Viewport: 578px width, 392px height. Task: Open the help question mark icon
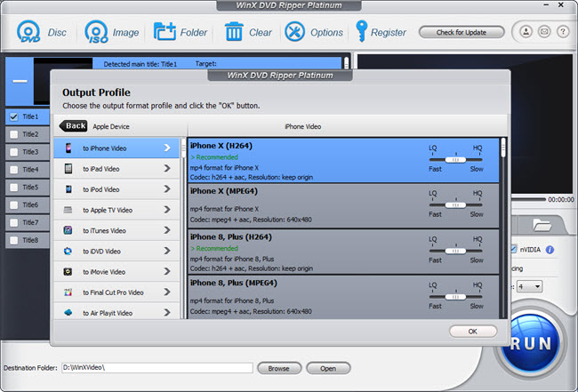(x=563, y=32)
